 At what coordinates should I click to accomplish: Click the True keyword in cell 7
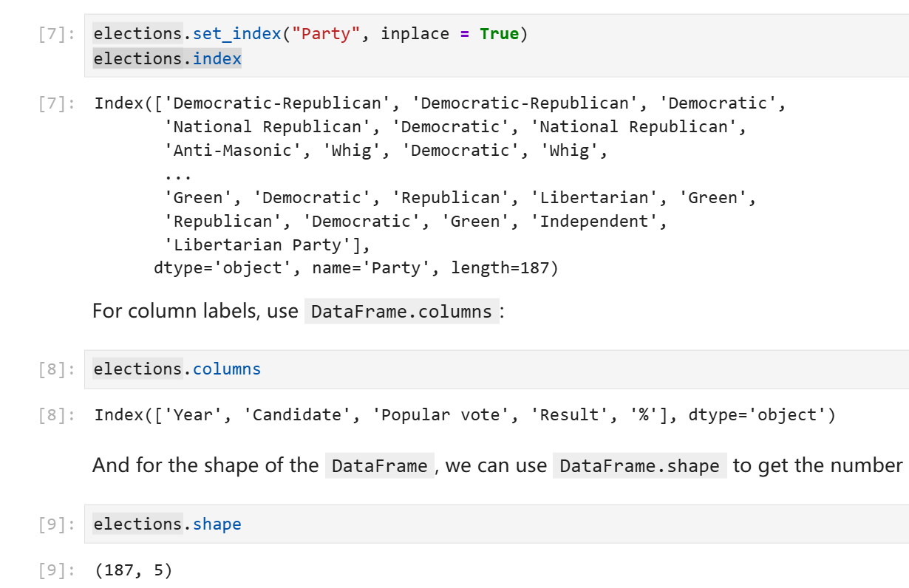tap(499, 34)
